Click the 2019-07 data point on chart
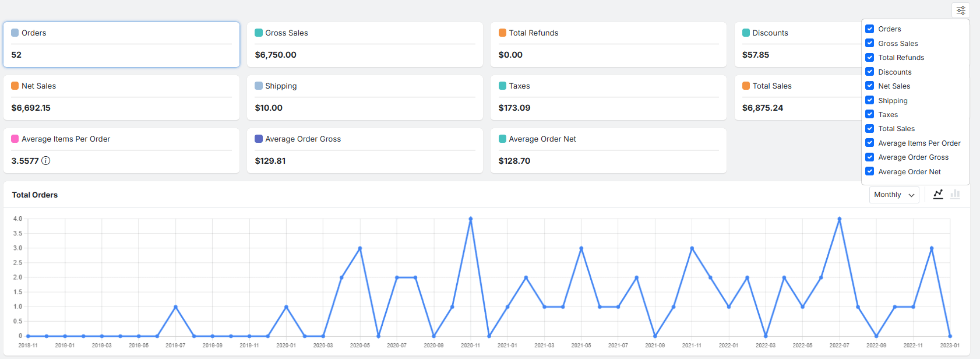 click(175, 307)
